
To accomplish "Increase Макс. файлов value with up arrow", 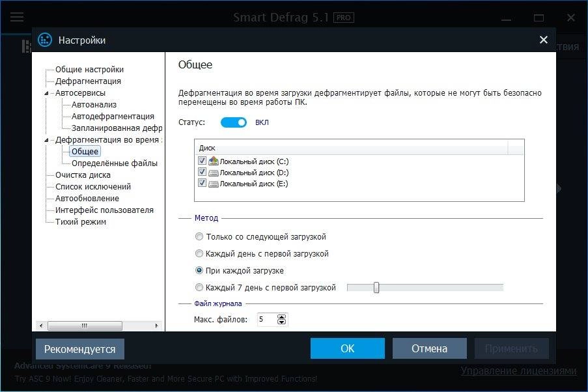I will [281, 316].
